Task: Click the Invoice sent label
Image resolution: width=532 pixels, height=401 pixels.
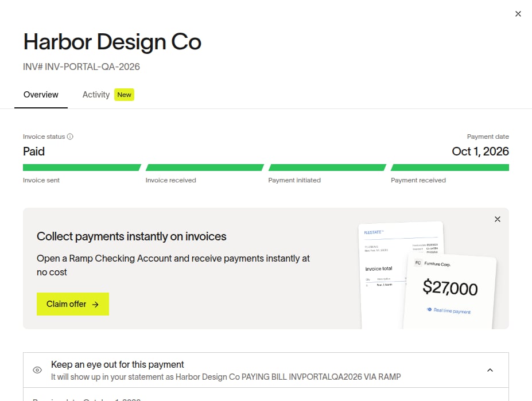Action: coord(41,180)
